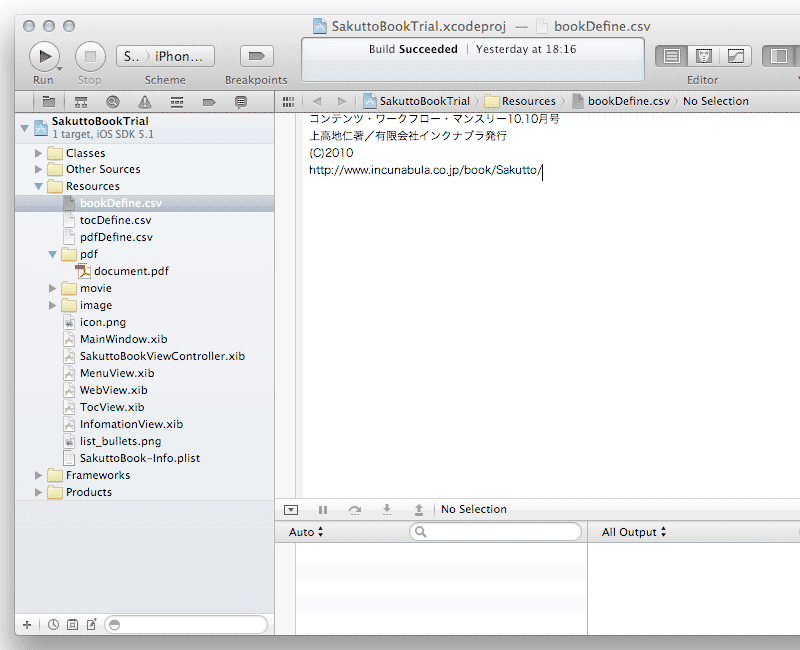Viewport: 800px width, 650px height.
Task: Hide the debug area
Action: [291, 510]
